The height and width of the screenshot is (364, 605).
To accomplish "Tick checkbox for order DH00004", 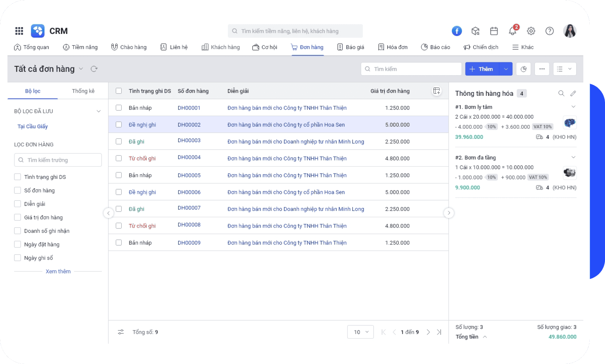I will point(119,158).
